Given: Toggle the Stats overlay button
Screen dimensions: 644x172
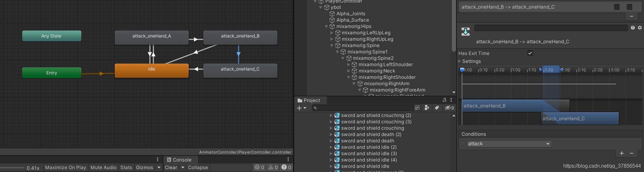Looking at the screenshot, I should point(126,168).
